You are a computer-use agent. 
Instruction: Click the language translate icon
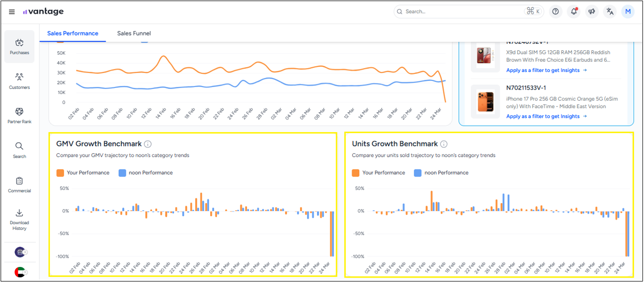tap(610, 12)
